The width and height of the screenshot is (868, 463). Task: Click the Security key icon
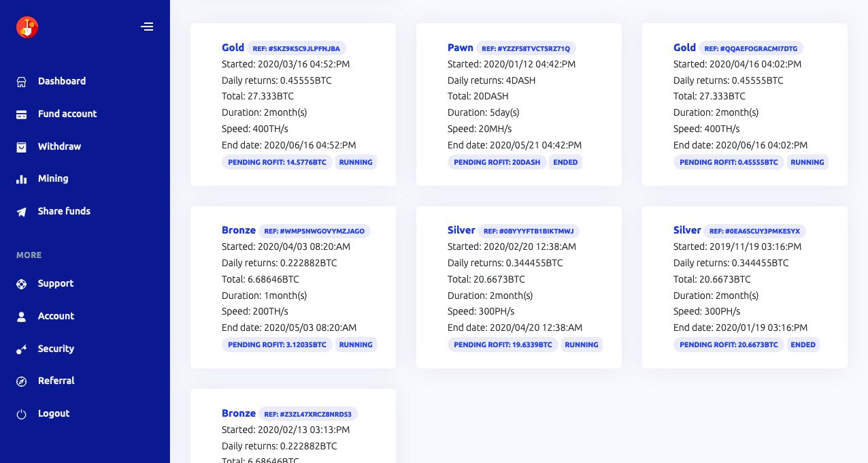coord(22,349)
